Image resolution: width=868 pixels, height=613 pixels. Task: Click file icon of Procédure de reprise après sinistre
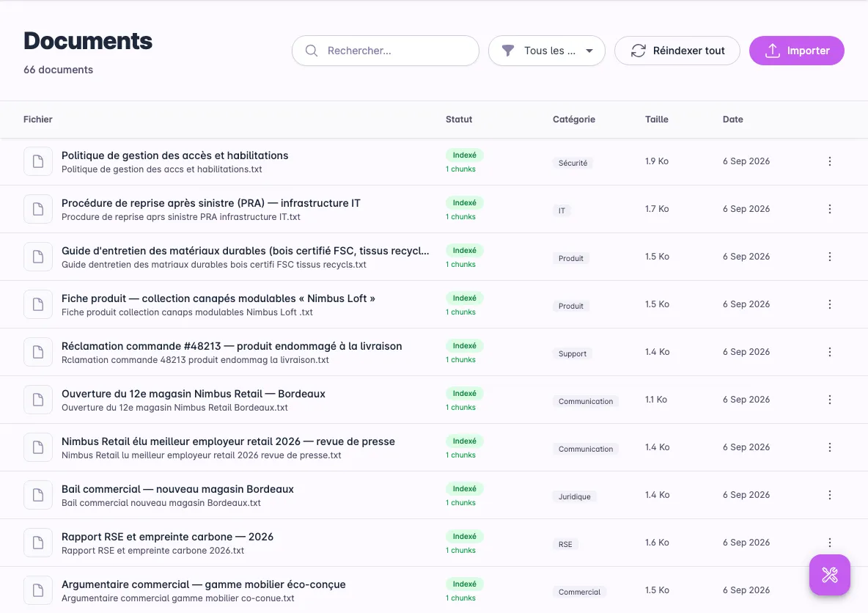click(x=38, y=209)
